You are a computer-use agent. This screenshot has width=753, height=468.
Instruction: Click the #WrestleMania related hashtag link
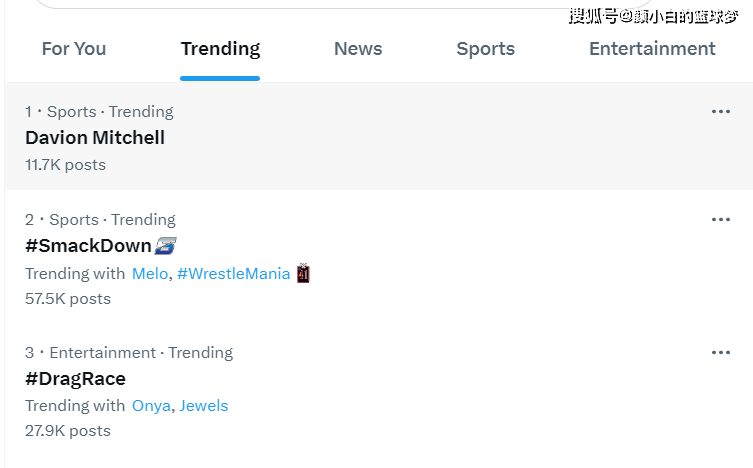[234, 274]
